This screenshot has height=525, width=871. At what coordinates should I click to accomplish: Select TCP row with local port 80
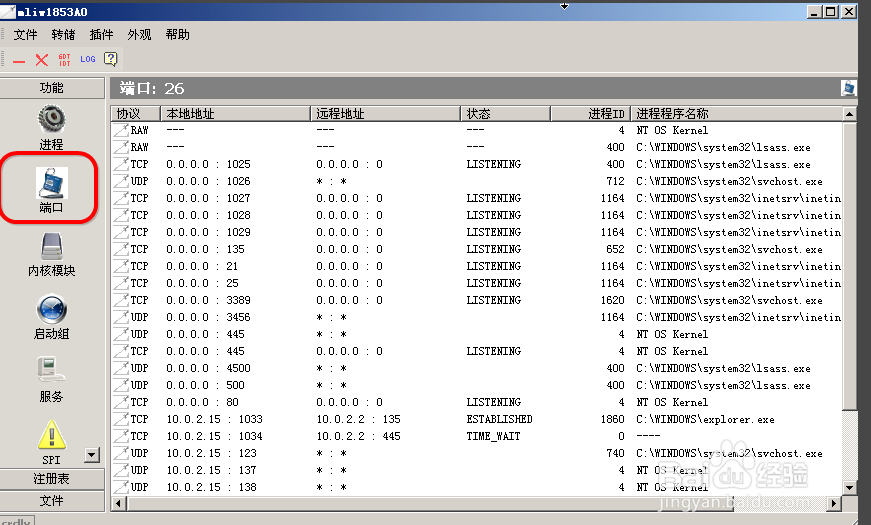click(477, 402)
